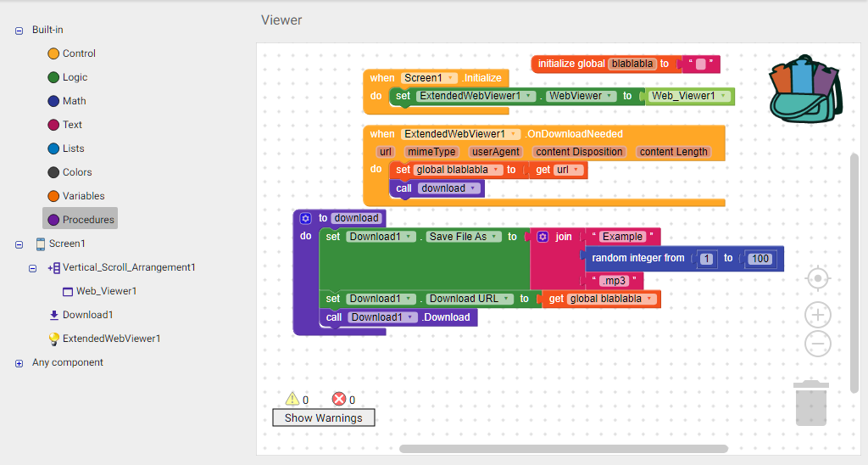Open the call download procedure dropdown

[x=473, y=188]
